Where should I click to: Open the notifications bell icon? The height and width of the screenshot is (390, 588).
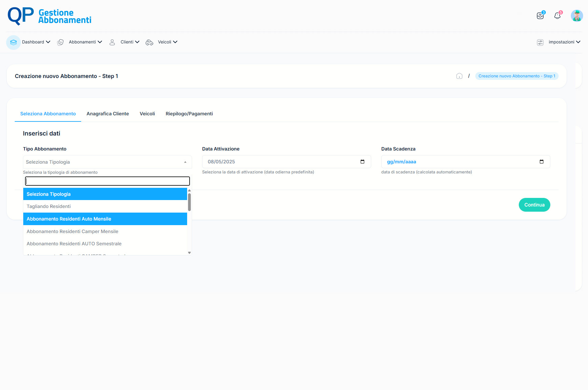pos(557,16)
